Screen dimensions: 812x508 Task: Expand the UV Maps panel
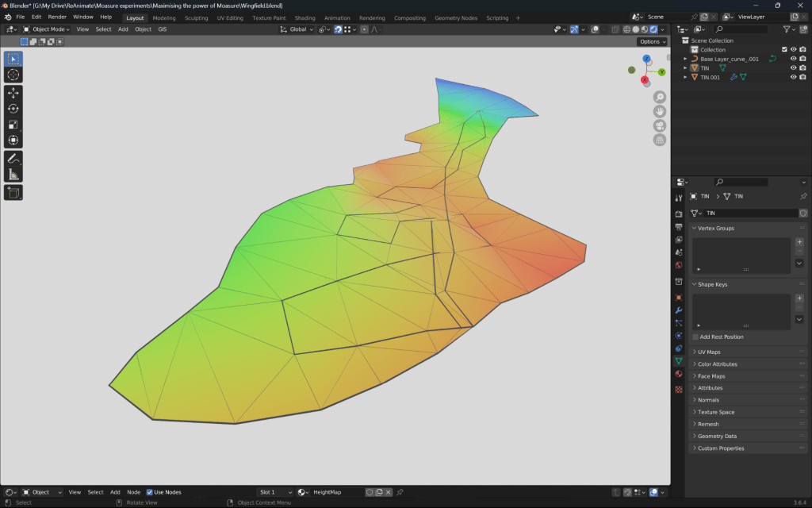pos(709,352)
